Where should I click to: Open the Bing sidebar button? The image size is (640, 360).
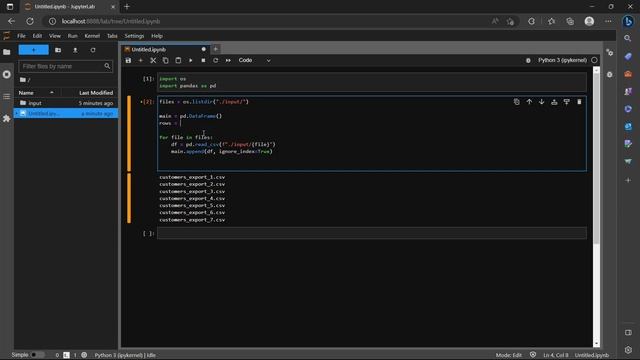tap(628, 21)
